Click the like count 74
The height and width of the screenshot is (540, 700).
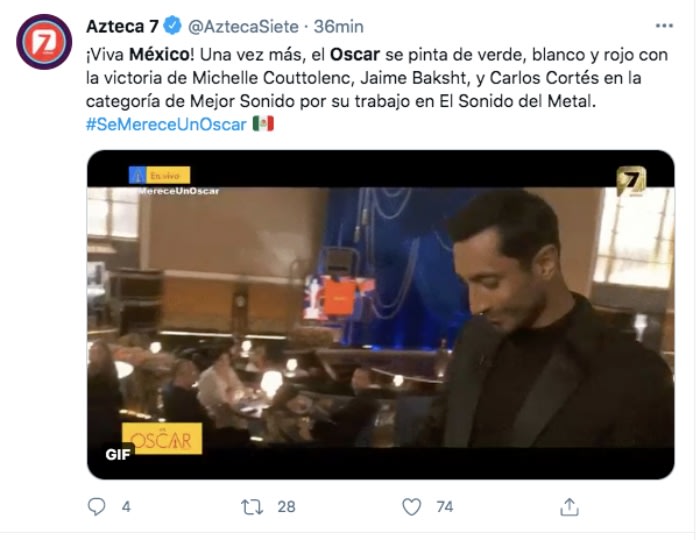(445, 507)
